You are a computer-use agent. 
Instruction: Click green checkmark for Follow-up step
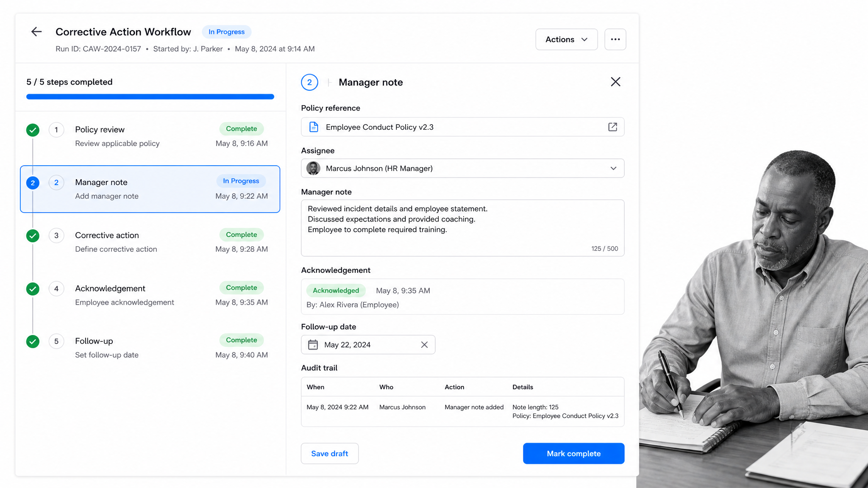pos(33,341)
